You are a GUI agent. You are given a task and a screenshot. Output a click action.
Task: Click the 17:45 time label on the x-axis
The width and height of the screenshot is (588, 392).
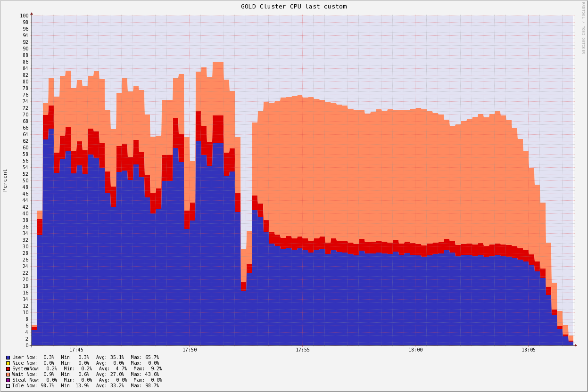(x=76, y=350)
